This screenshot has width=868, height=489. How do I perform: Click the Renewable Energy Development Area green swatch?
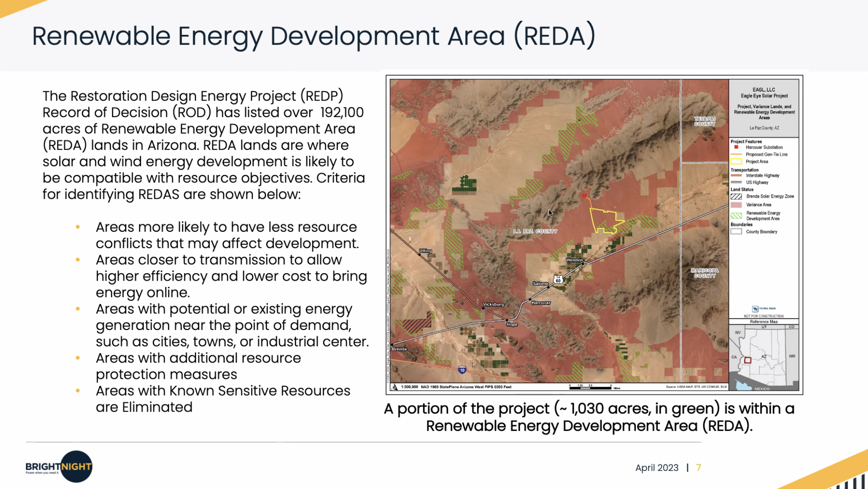click(x=736, y=215)
